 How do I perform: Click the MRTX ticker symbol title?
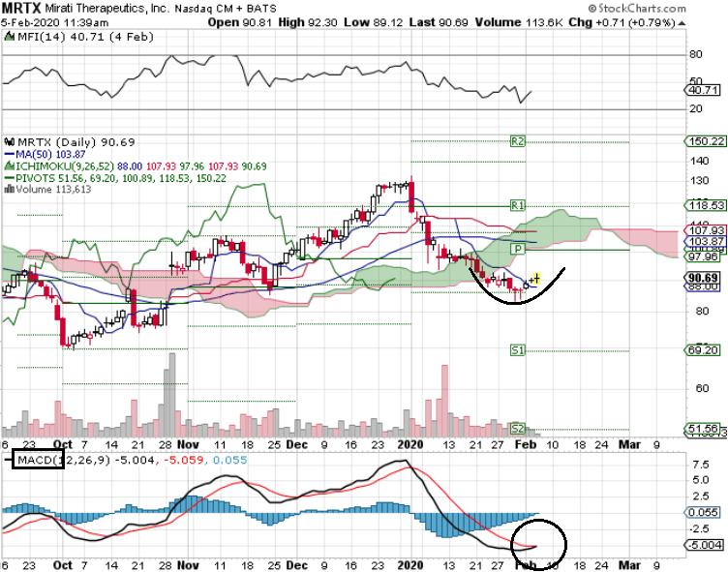[x=21, y=9]
